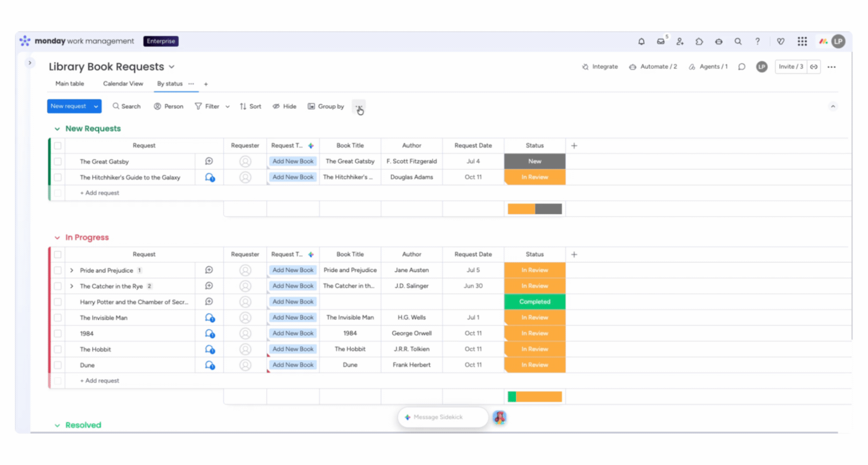The width and height of the screenshot is (868, 465).
Task: Copy board link icon next to Invite
Action: (x=814, y=67)
